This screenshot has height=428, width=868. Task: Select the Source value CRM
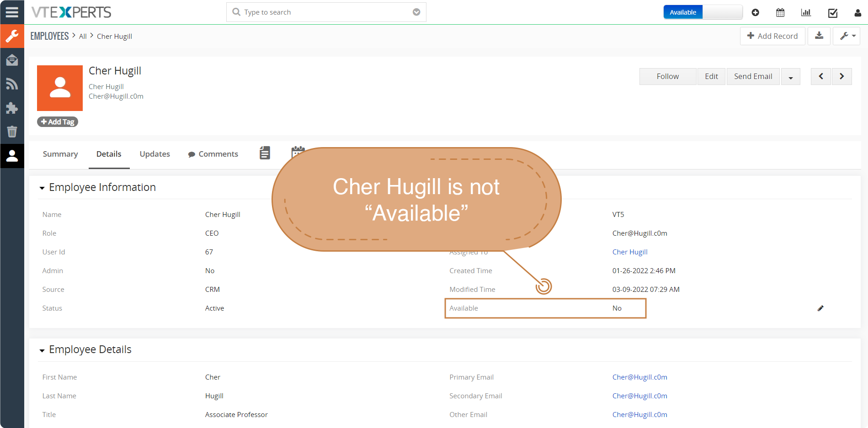[x=213, y=290]
